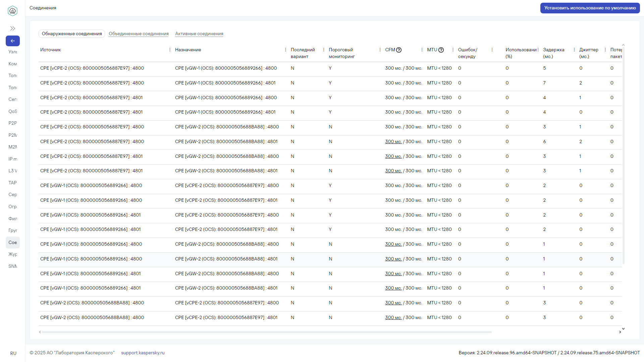Open TAP item in sidebar

tap(13, 183)
